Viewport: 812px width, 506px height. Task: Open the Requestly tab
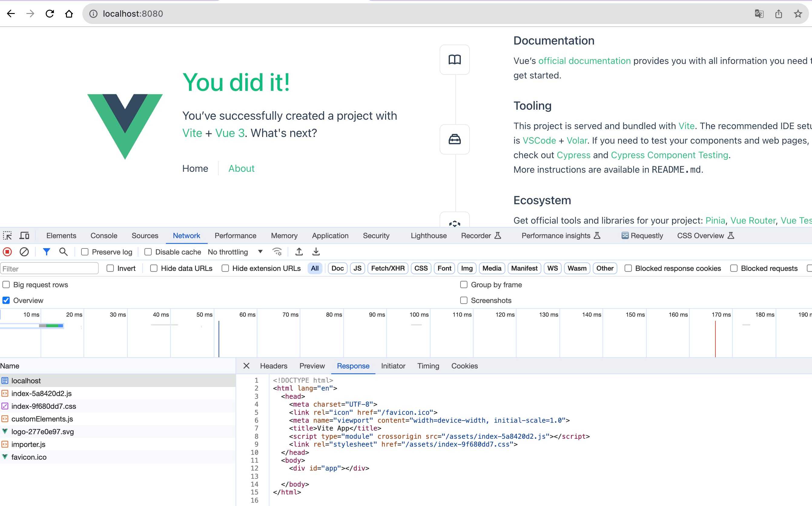coord(642,236)
